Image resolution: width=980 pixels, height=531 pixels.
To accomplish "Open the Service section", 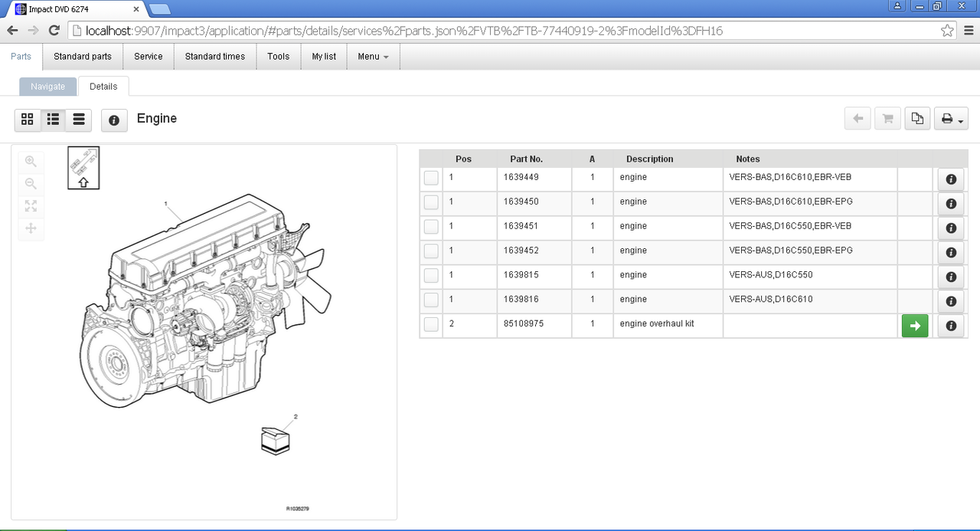I will pos(149,57).
